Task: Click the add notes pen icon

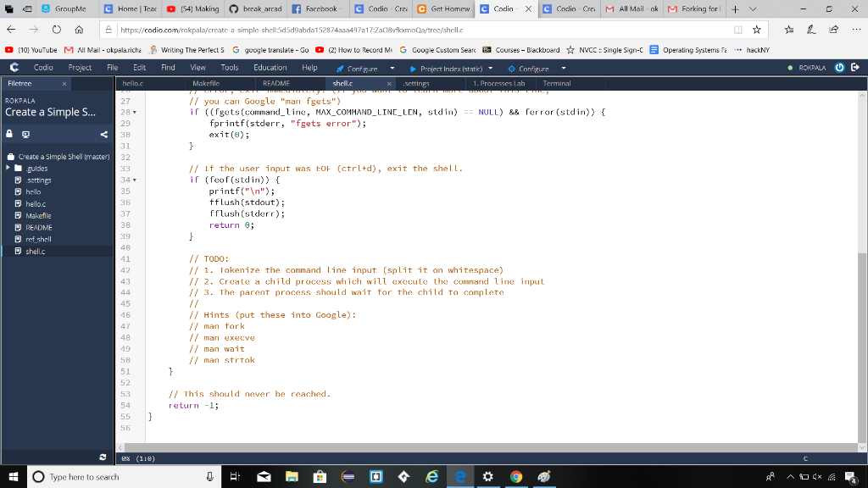Action: [811, 30]
